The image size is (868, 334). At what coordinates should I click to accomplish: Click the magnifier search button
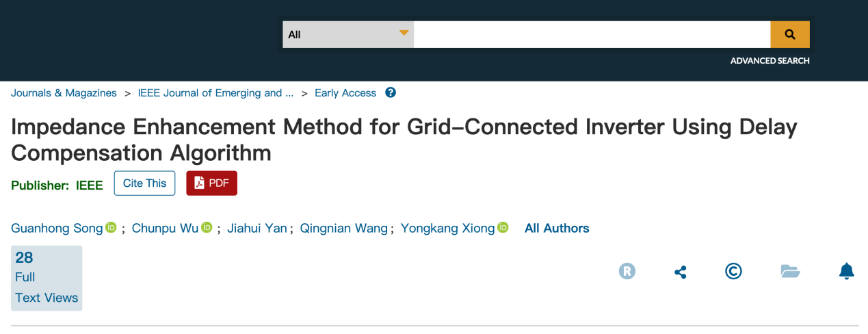click(x=790, y=34)
